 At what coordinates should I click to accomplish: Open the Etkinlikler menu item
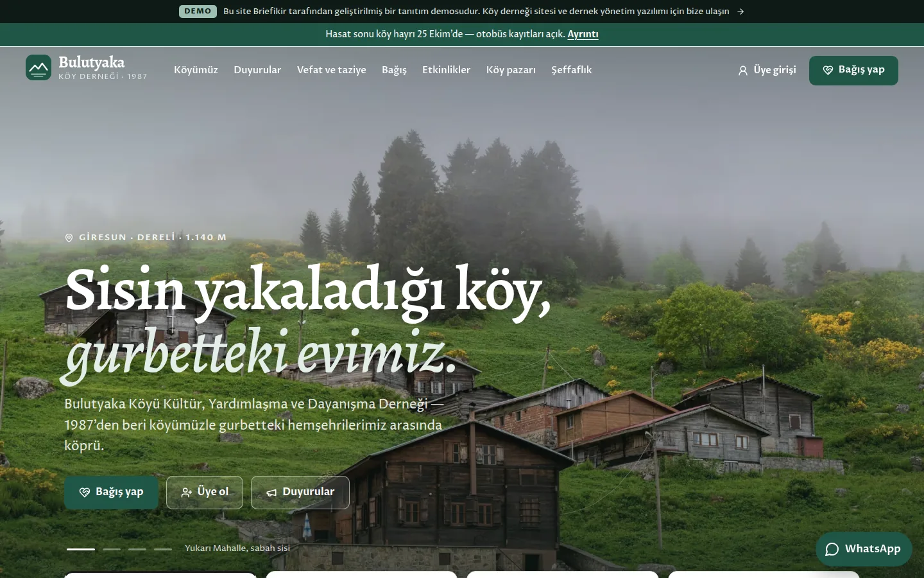(447, 70)
